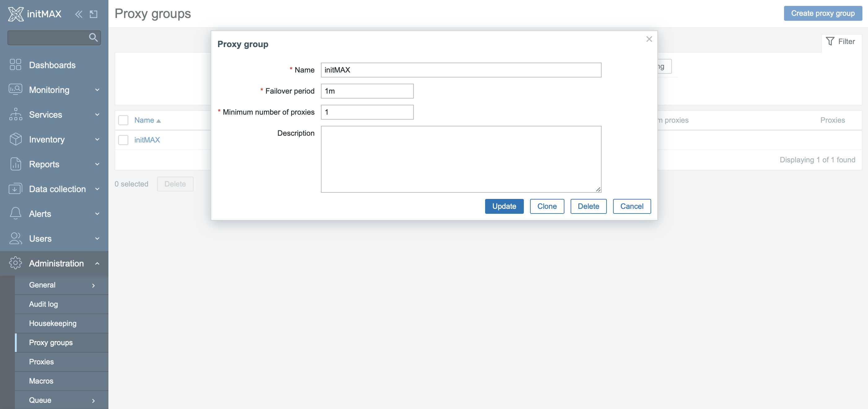Open the initMAX proxy group link

click(147, 140)
